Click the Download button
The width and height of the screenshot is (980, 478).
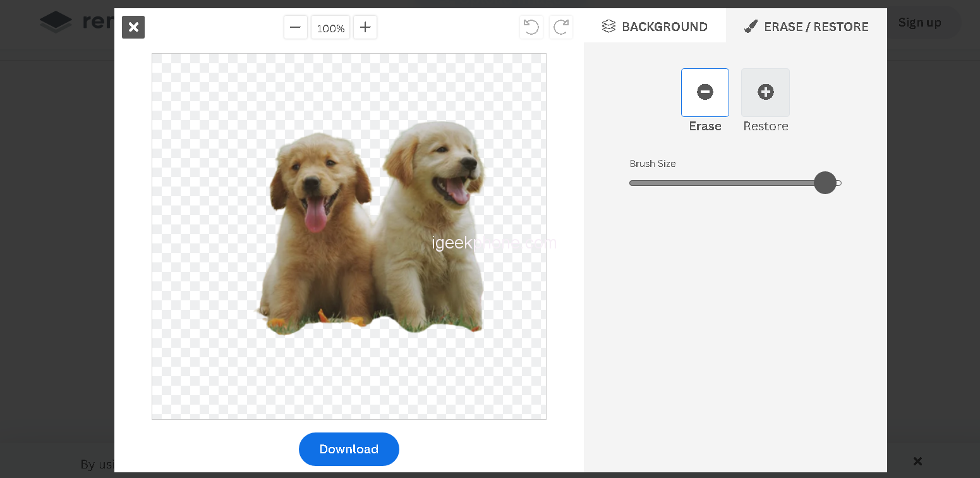[349, 449]
